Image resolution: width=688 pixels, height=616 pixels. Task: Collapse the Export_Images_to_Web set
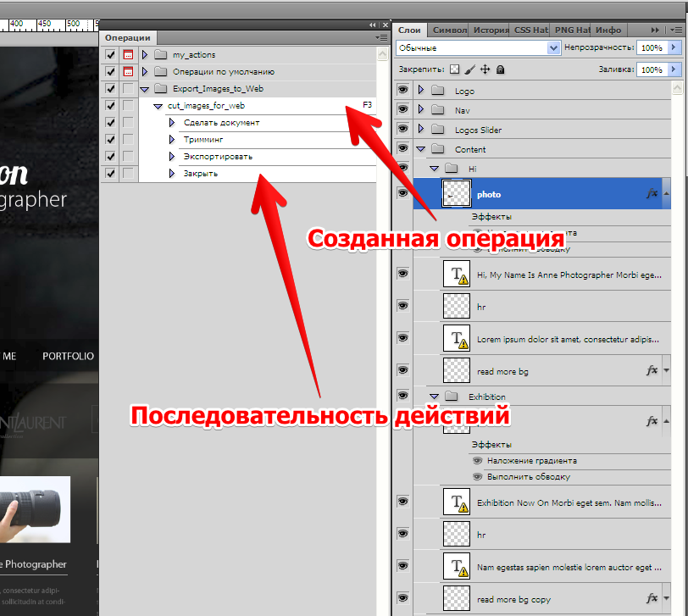click(x=144, y=90)
